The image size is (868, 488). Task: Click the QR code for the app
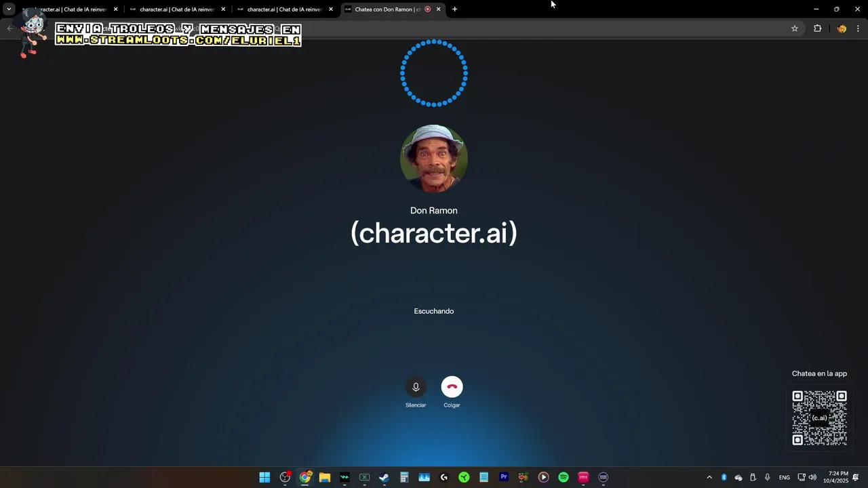click(x=819, y=418)
